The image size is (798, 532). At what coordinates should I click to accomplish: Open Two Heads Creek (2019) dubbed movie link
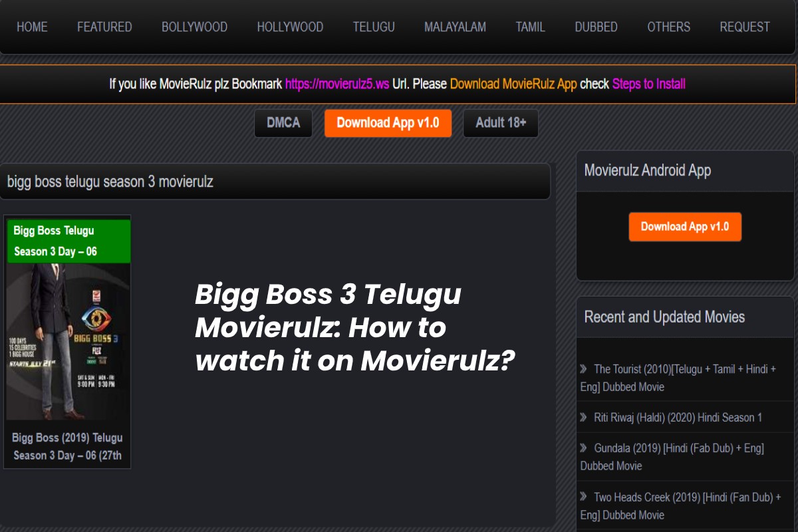point(680,505)
